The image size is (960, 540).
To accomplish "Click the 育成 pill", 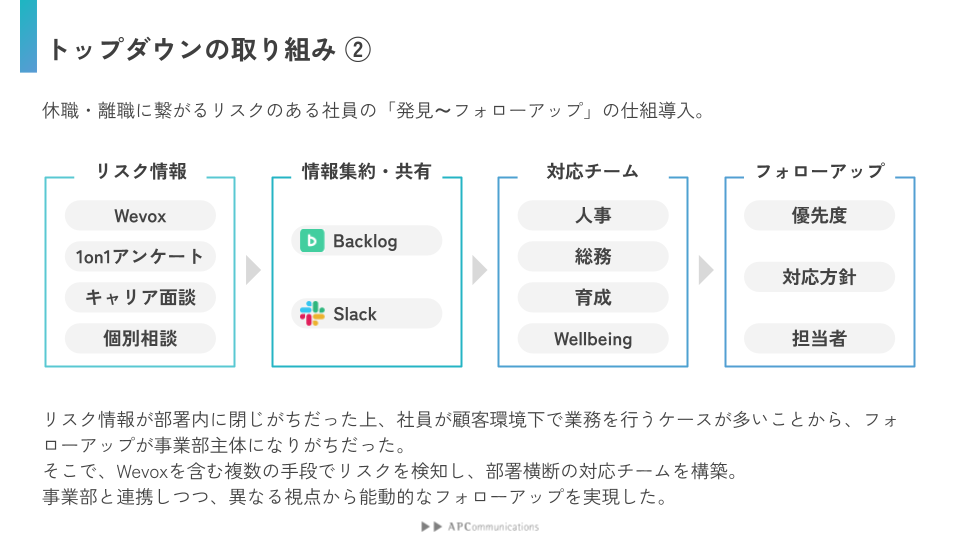I will click(593, 297).
